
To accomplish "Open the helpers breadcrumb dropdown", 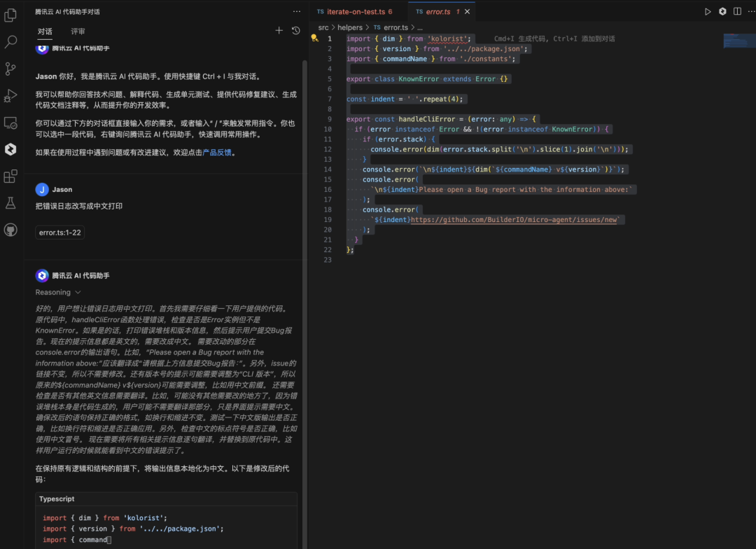I will [349, 27].
